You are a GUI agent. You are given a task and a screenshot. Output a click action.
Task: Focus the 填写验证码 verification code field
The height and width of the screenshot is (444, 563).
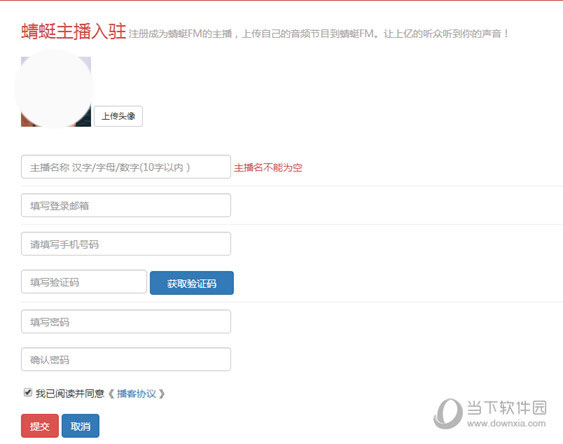84,282
